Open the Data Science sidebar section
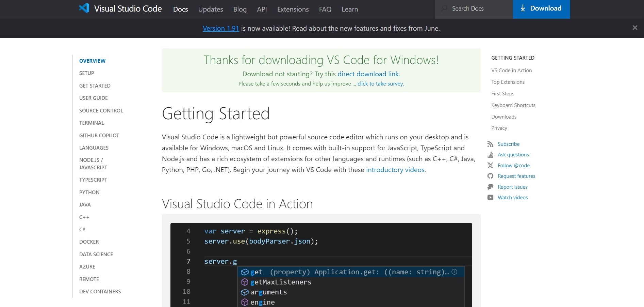This screenshot has width=644, height=307. tap(96, 255)
